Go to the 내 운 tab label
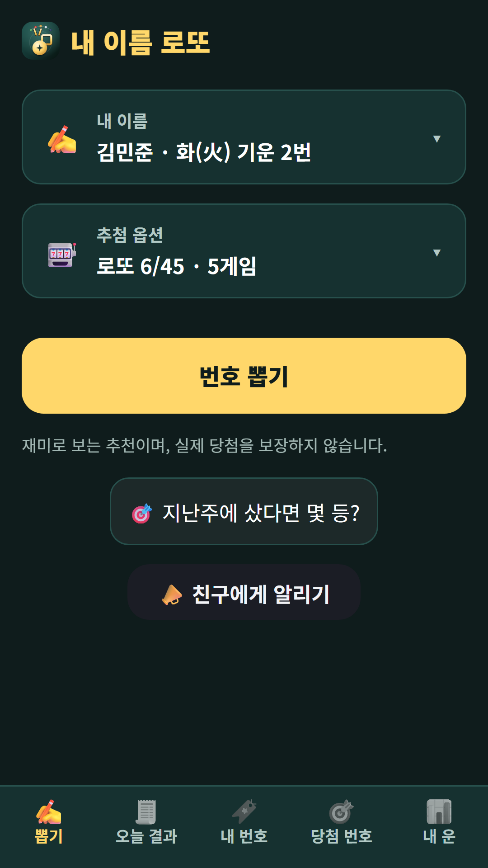The height and width of the screenshot is (868, 488). [x=439, y=836]
